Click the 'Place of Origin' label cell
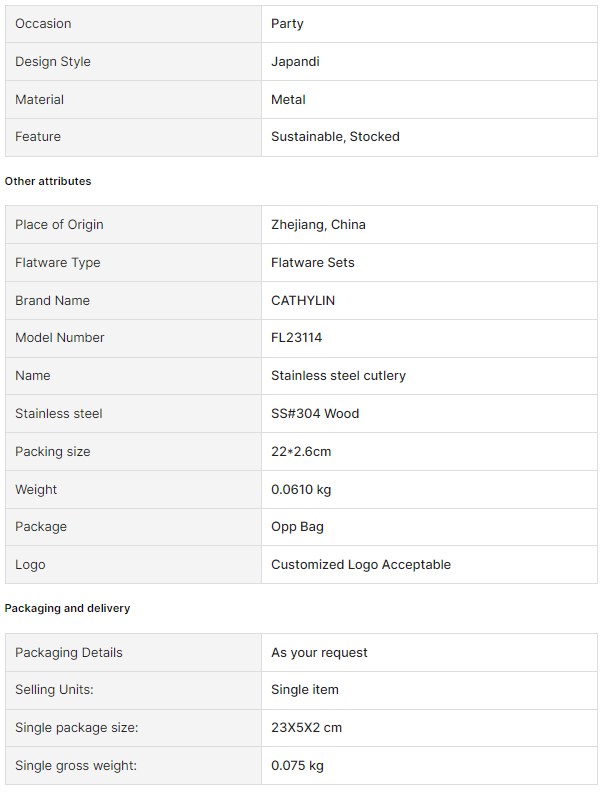 [x=59, y=225]
